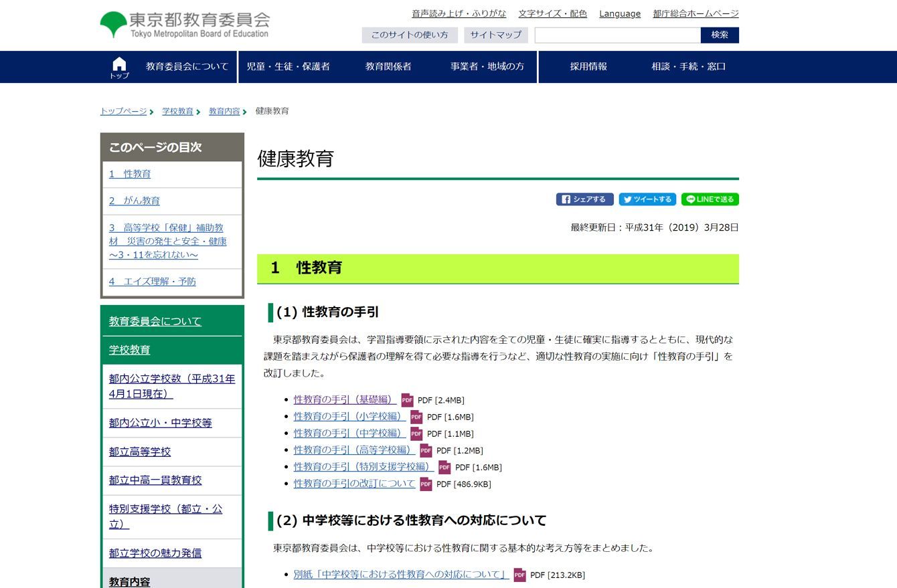Select 児童・生徒・保護者 in navigation bar
The height and width of the screenshot is (588, 897).
point(288,67)
